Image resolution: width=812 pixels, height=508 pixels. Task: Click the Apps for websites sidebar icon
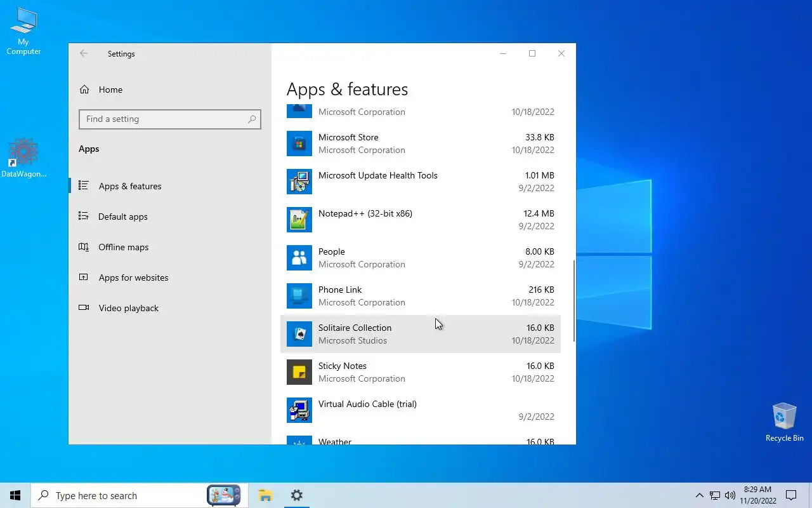[84, 277]
